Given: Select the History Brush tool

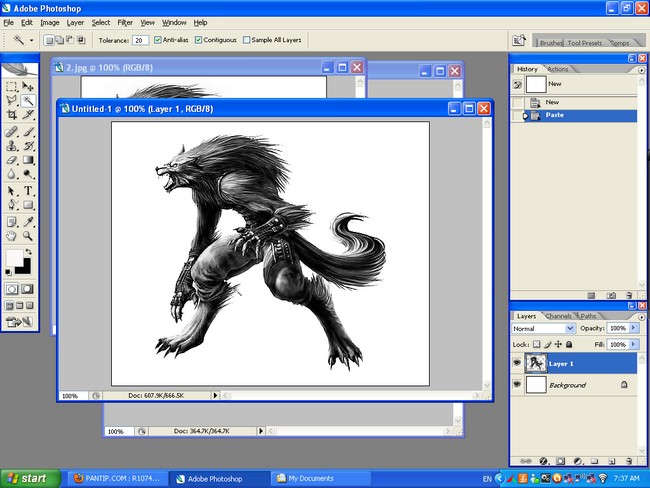Looking at the screenshot, I should (x=28, y=146).
